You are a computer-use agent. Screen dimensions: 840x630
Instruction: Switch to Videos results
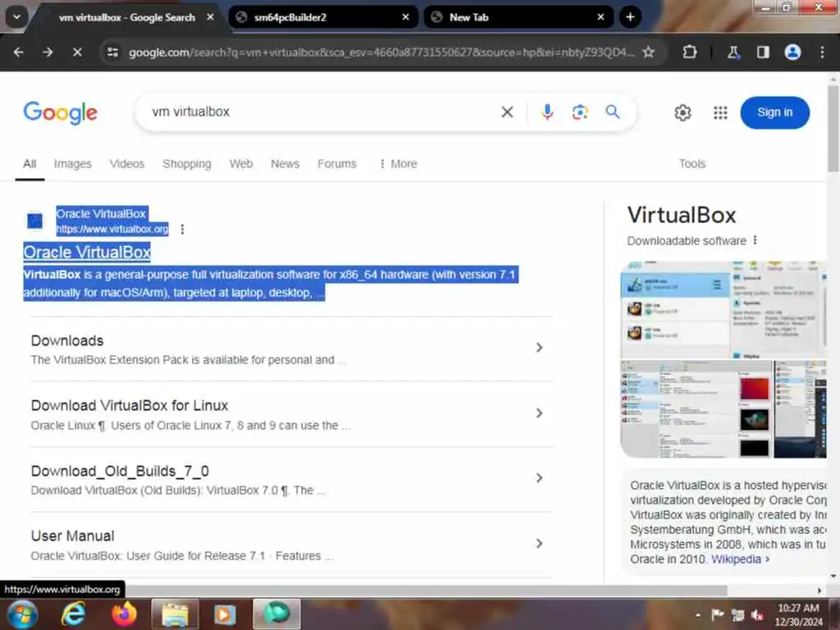[127, 164]
